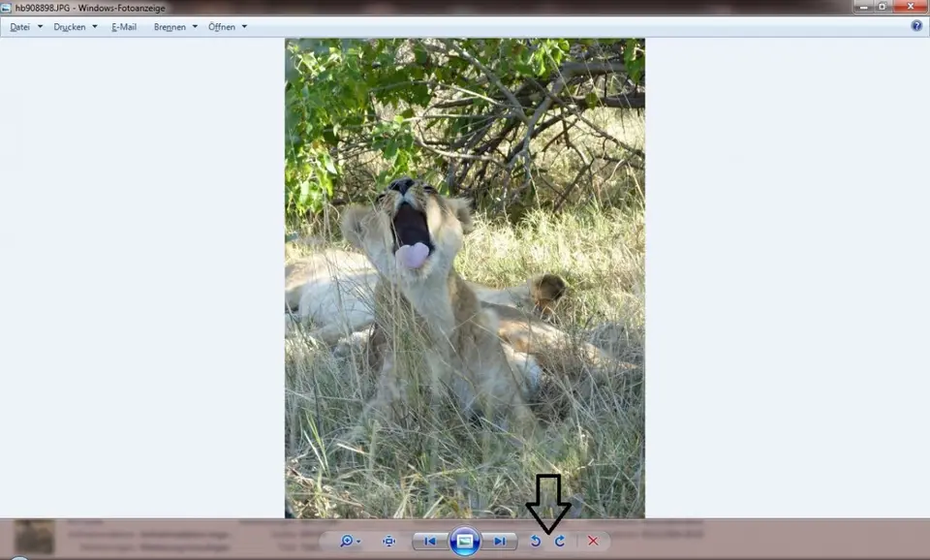
Task: Open the zoom magnifier control
Action: (349, 541)
